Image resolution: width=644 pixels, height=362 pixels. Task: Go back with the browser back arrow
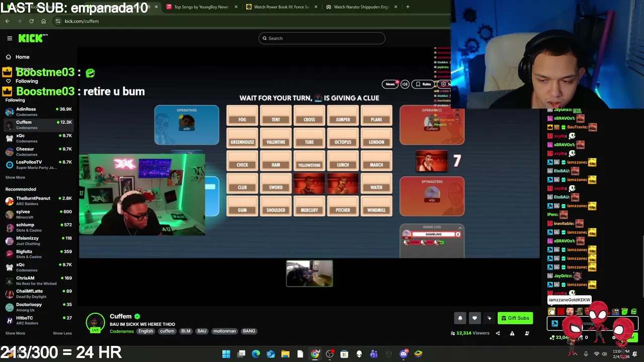click(7, 21)
